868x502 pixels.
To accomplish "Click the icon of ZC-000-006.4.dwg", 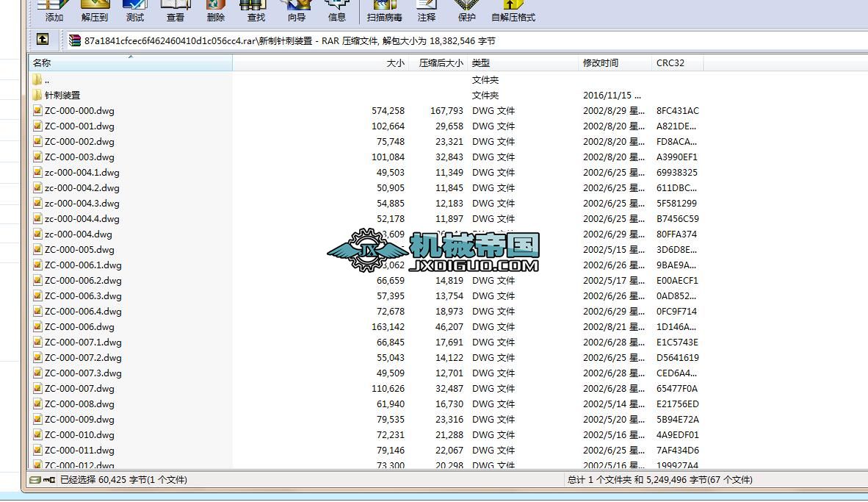I will (37, 311).
